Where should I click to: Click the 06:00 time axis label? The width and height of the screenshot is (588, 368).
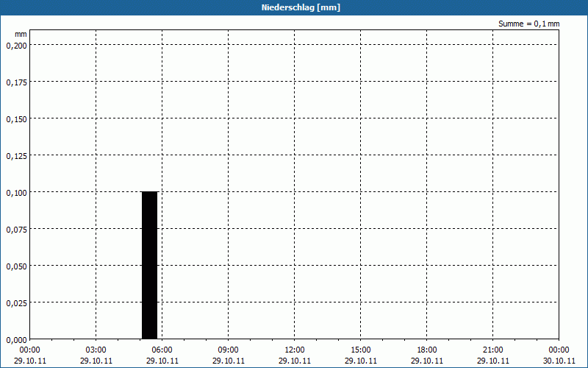tap(162, 350)
